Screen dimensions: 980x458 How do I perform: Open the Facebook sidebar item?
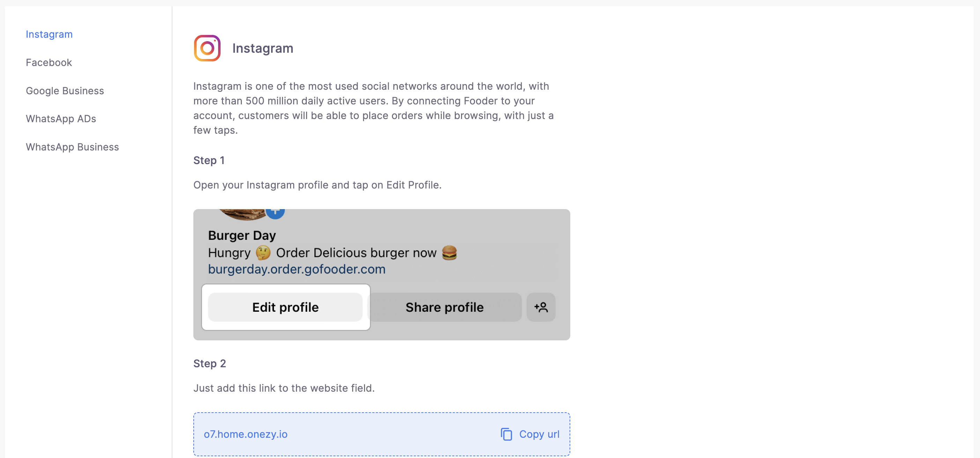tap(49, 62)
